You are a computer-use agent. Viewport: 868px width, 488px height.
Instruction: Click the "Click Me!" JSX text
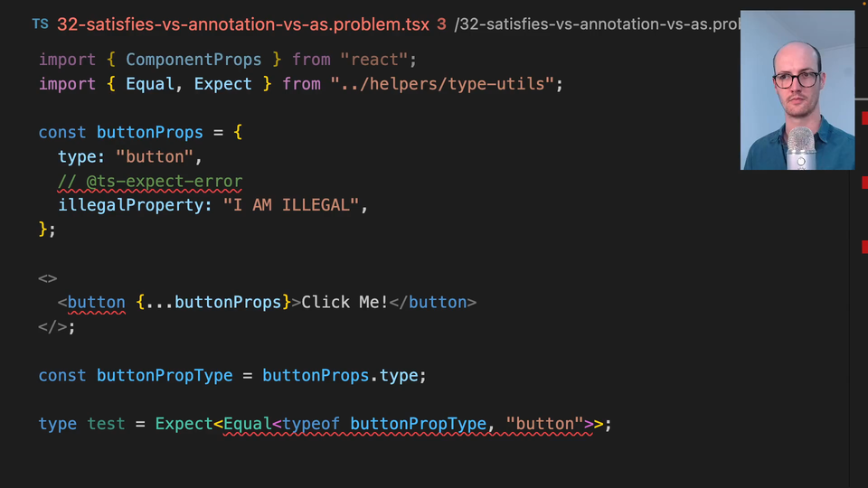click(344, 302)
